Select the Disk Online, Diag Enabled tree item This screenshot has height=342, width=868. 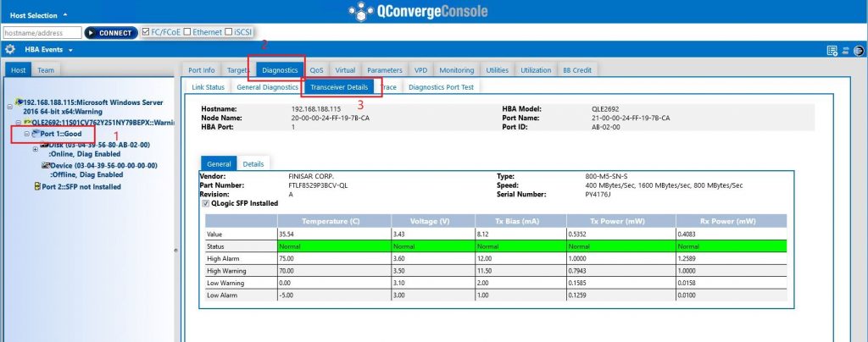coord(100,149)
